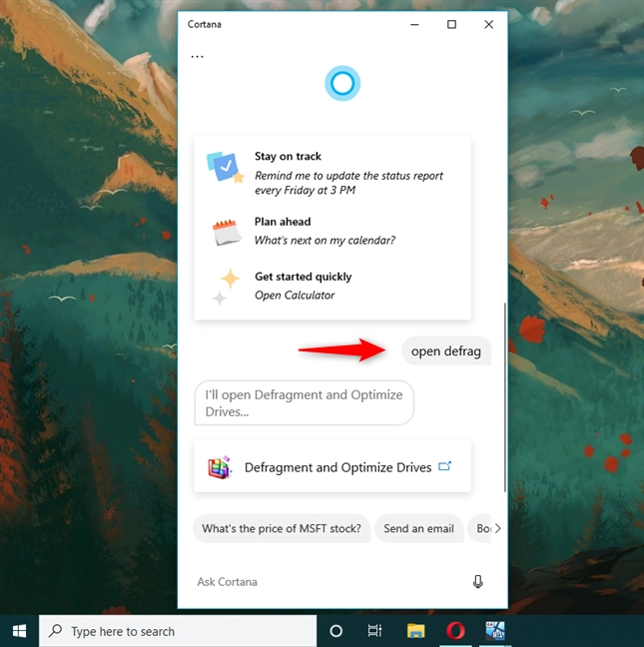Click the Get started quickly sparkle icon
This screenshot has width=644, height=647.
pyautogui.click(x=226, y=286)
